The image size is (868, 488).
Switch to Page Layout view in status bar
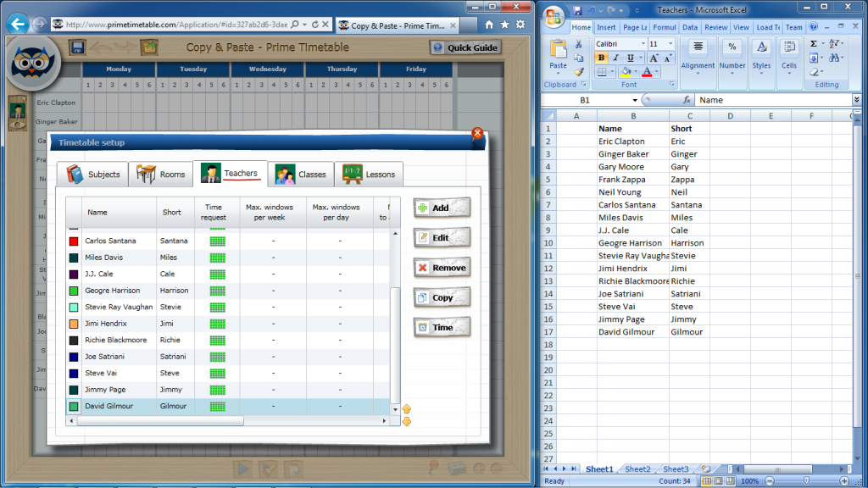point(719,481)
